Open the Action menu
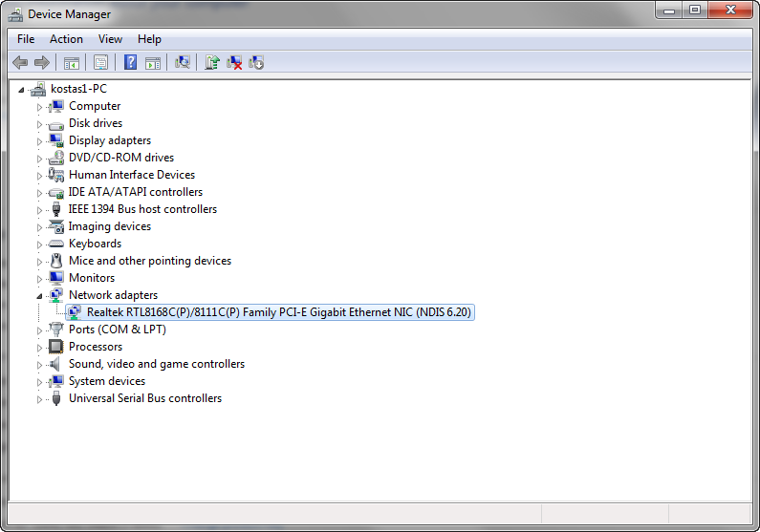This screenshot has width=760, height=532. (66, 39)
